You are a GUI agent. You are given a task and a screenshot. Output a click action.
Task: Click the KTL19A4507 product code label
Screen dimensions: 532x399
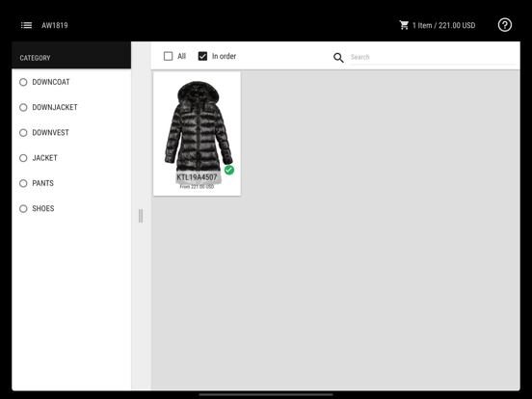197,177
